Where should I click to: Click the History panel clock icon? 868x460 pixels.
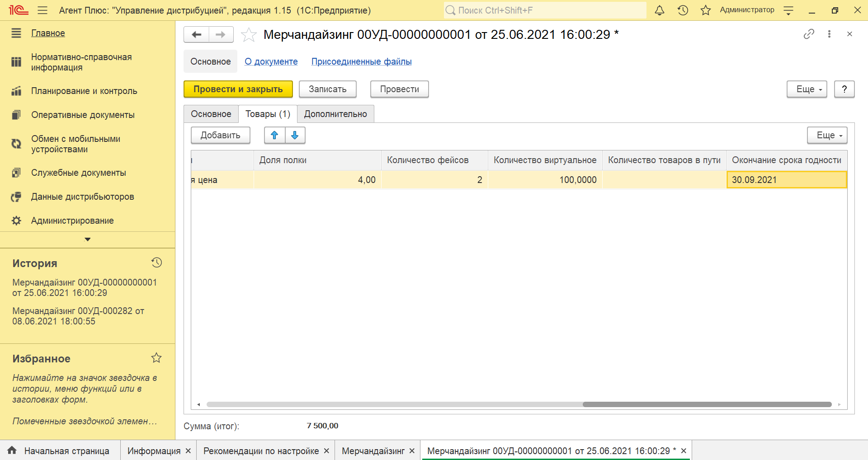click(156, 263)
